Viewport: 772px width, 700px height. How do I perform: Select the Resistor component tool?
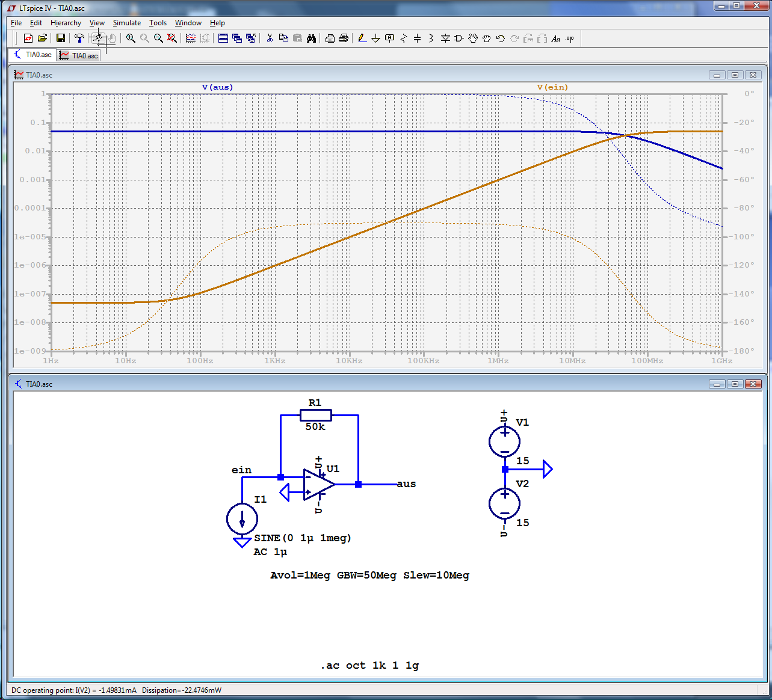(x=403, y=38)
